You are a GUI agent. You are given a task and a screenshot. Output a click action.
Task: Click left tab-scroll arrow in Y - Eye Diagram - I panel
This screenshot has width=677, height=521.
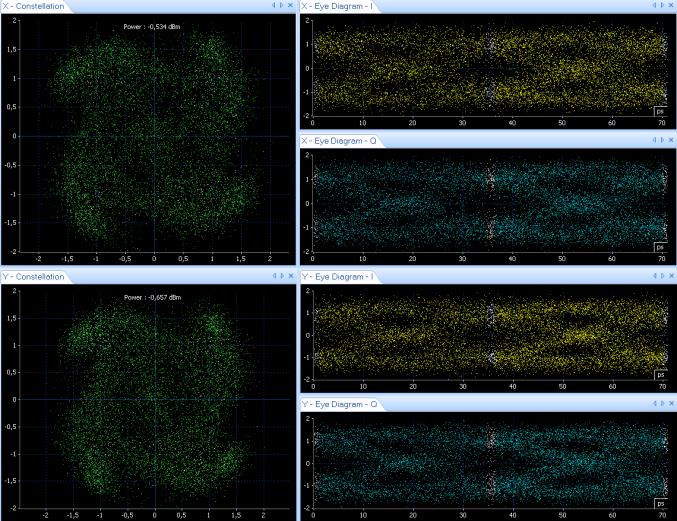655,275
